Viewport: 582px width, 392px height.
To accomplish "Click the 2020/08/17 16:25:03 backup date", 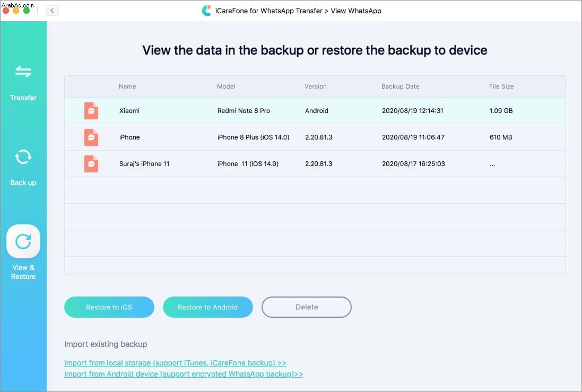I will point(413,164).
